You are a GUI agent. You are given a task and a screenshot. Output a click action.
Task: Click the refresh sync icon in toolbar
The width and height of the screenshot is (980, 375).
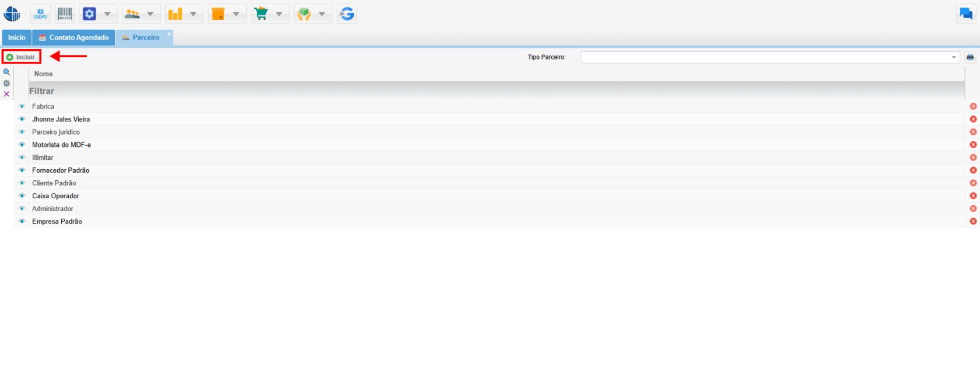pos(346,14)
